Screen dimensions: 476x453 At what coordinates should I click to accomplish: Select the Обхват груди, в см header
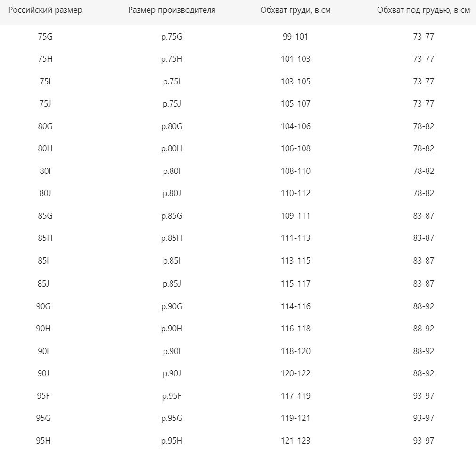click(295, 10)
